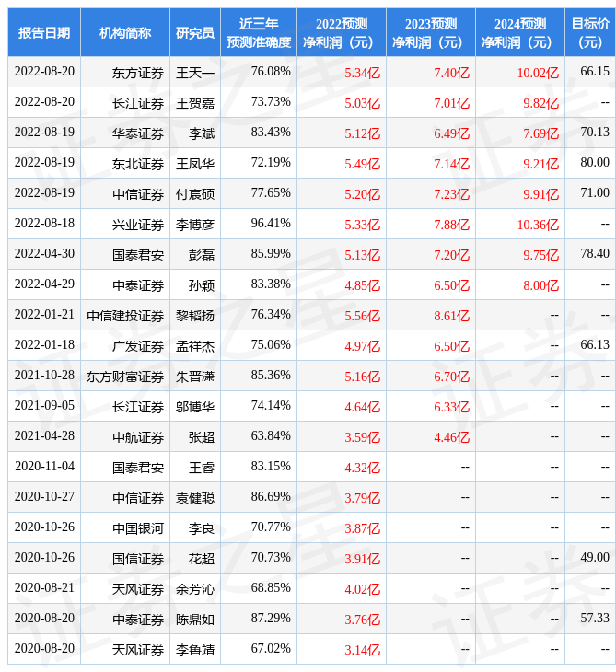This screenshot has width=616, height=672.
Task: Click target price 57.33
Action: tap(595, 619)
